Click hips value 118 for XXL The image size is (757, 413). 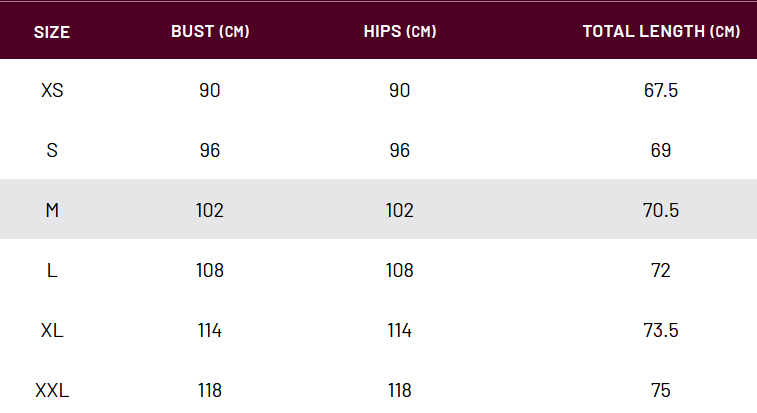pos(400,390)
